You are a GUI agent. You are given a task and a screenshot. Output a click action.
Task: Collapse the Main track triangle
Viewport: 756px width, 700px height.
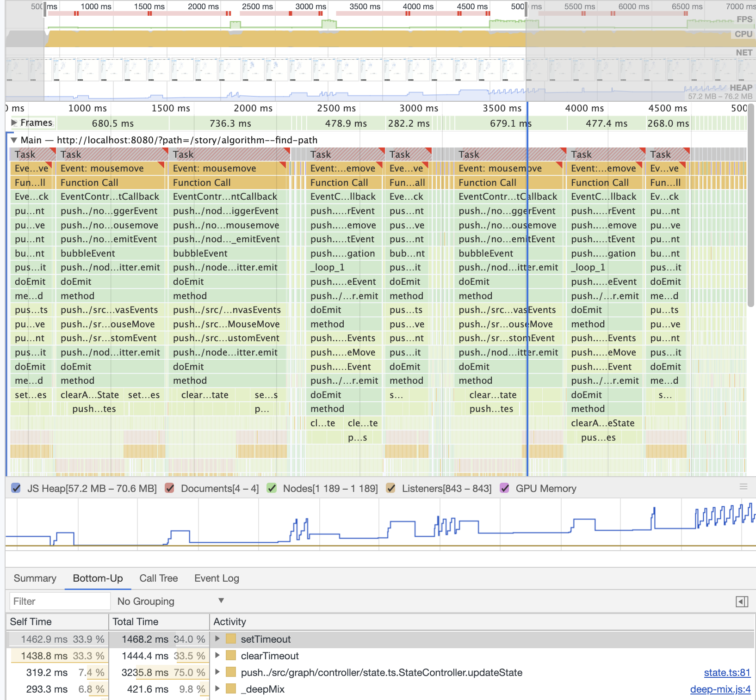14,140
